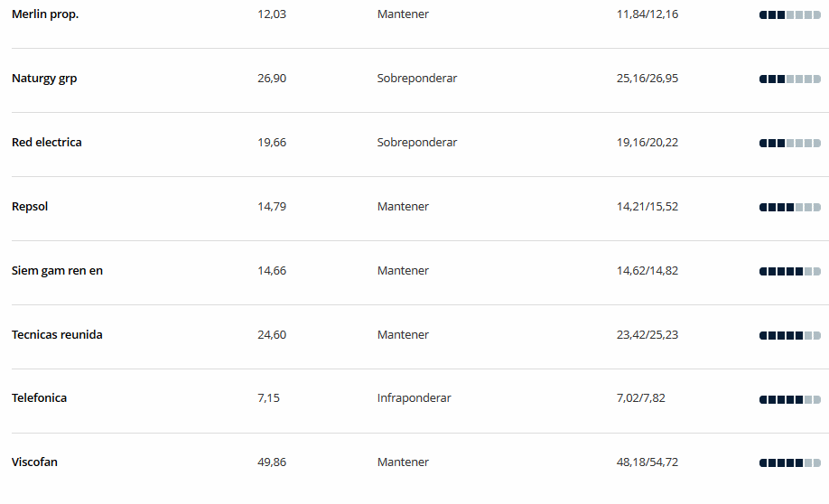Click Tecnicas reunida rating bar indicator

click(790, 335)
